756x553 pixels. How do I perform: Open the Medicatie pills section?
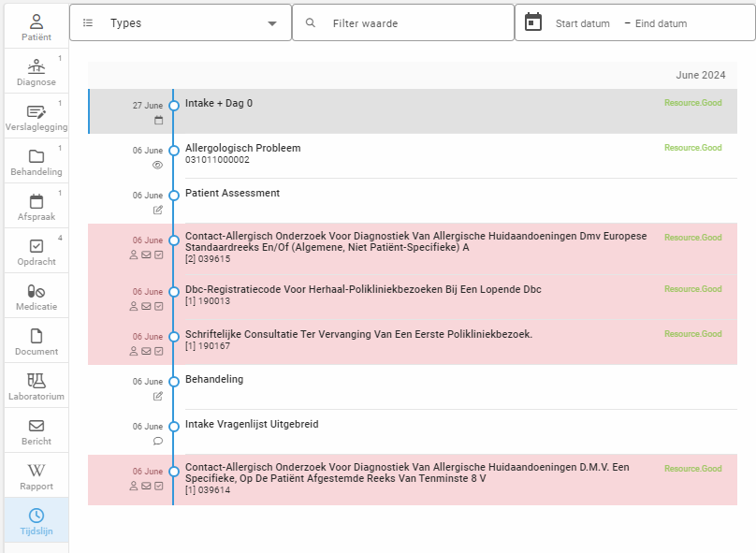[36, 296]
